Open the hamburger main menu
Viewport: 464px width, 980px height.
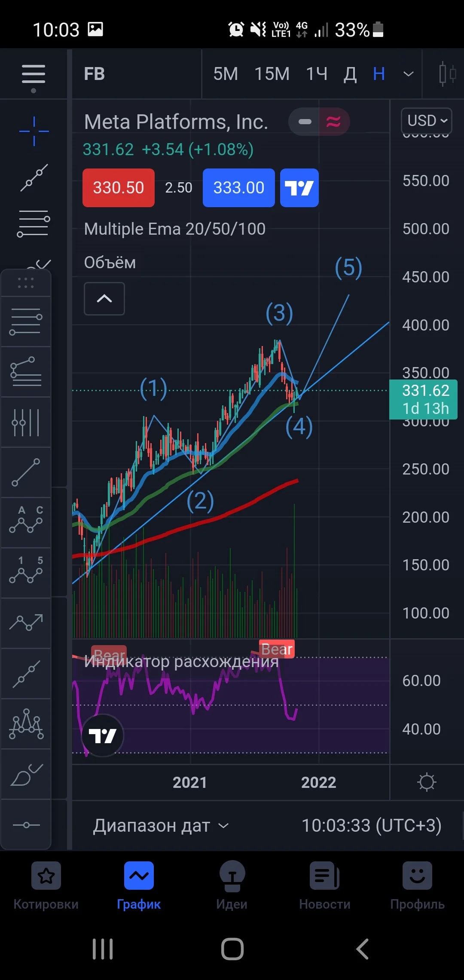pos(34,74)
